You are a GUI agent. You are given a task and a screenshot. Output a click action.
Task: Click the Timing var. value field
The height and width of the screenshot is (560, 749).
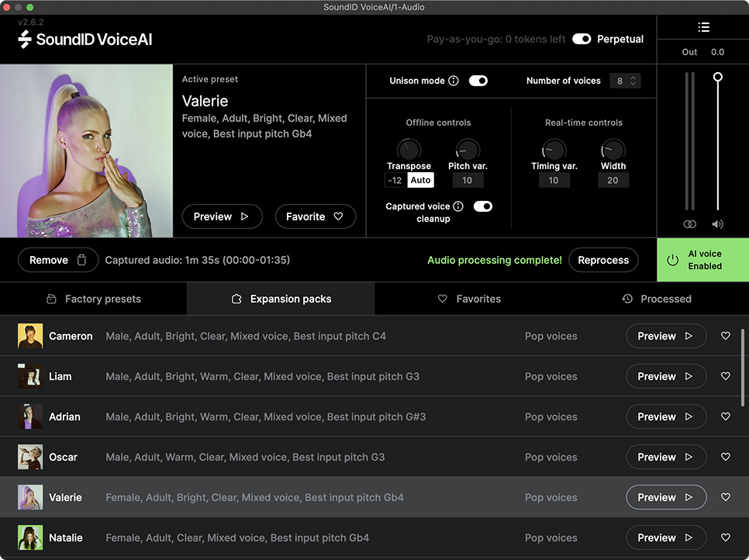[x=554, y=180]
